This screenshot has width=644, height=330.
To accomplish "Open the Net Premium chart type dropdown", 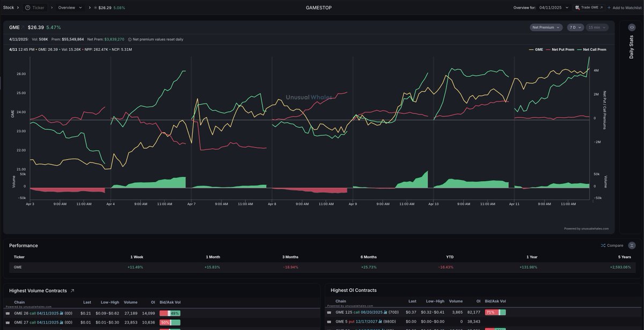I will coord(546,27).
